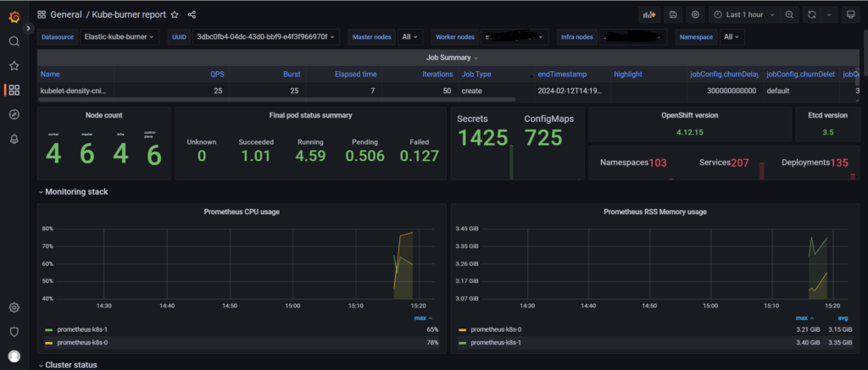The width and height of the screenshot is (868, 370).
Task: Toggle prometheus-k8s-0 series in CPU legend
Action: (x=82, y=342)
